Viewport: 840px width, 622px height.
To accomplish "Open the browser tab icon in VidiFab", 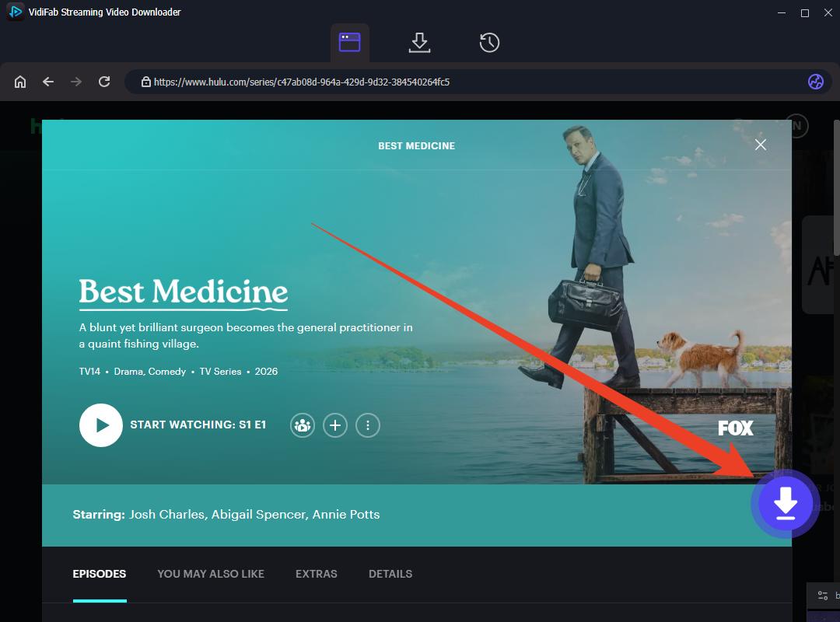I will [349, 42].
